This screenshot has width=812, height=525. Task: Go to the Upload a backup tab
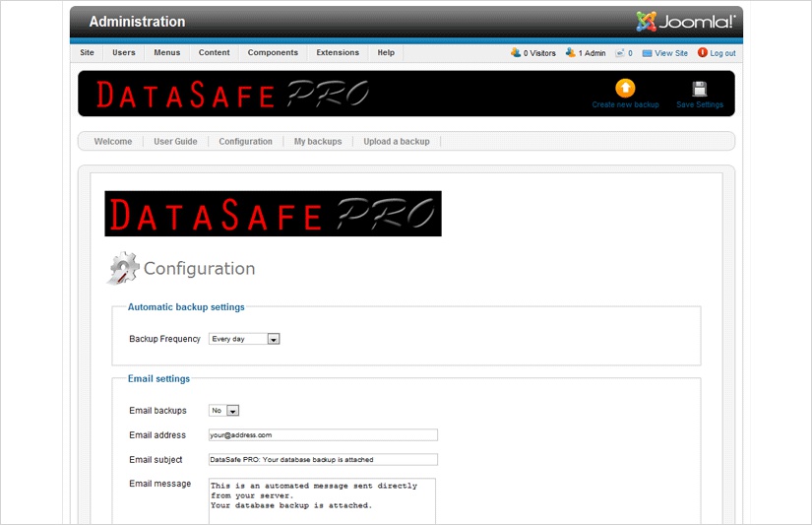point(397,142)
